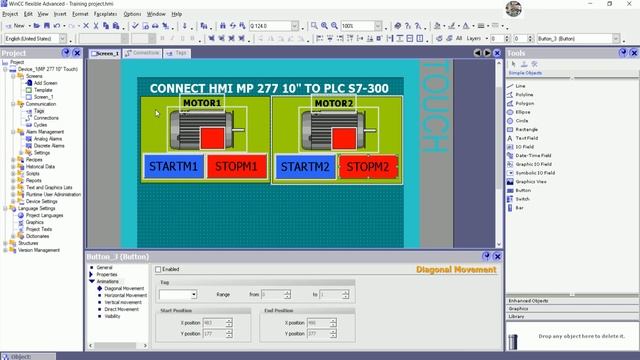This screenshot has height=360, width=640.
Task: Open the Button_3 object selector dropdown
Action: pos(616,38)
